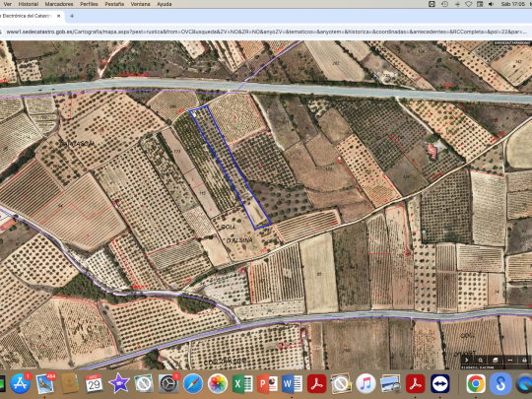Image resolution: width=532 pixels, height=399 pixels.
Task: Select the measure distance tool in map toolbar
Action: click(x=510, y=360)
